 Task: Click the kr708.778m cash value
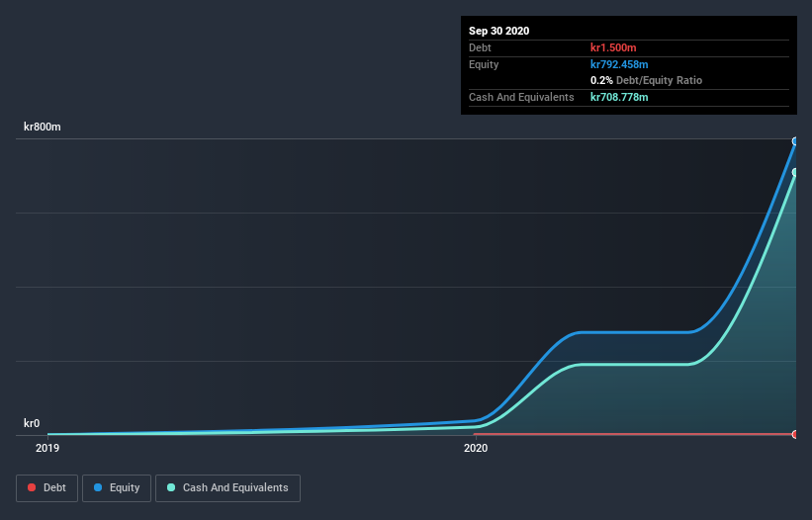619,97
